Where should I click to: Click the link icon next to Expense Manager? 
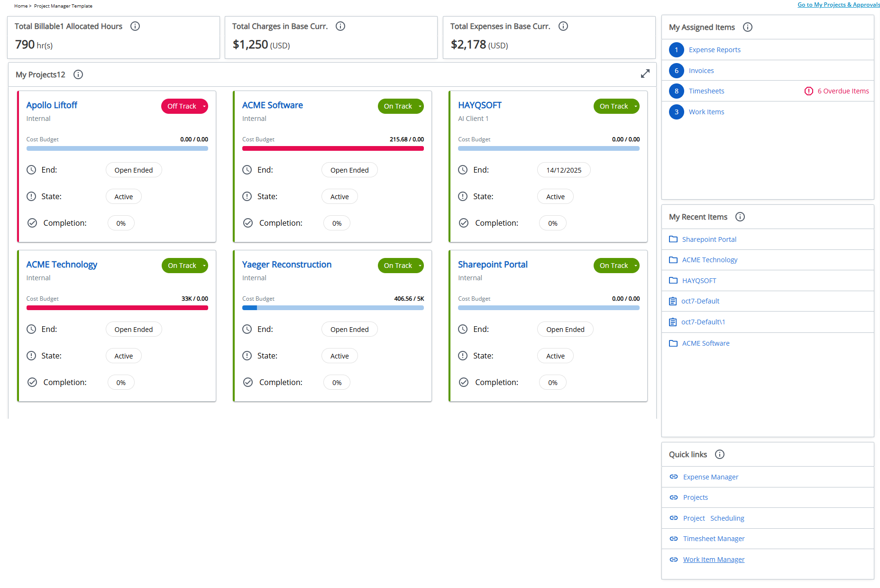click(674, 477)
